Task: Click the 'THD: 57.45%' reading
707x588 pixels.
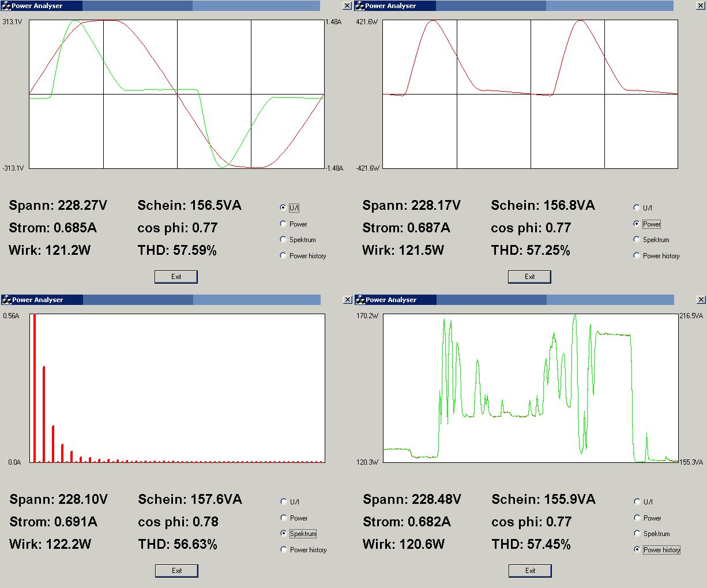Action: tap(531, 544)
